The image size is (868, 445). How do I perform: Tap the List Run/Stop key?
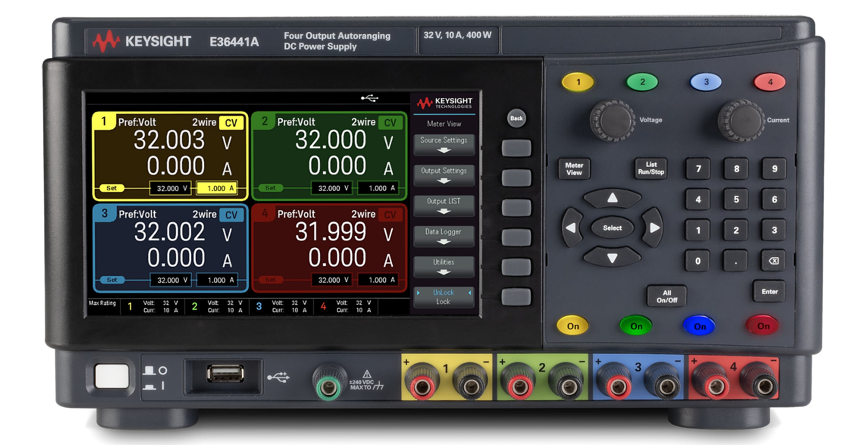tap(651, 168)
